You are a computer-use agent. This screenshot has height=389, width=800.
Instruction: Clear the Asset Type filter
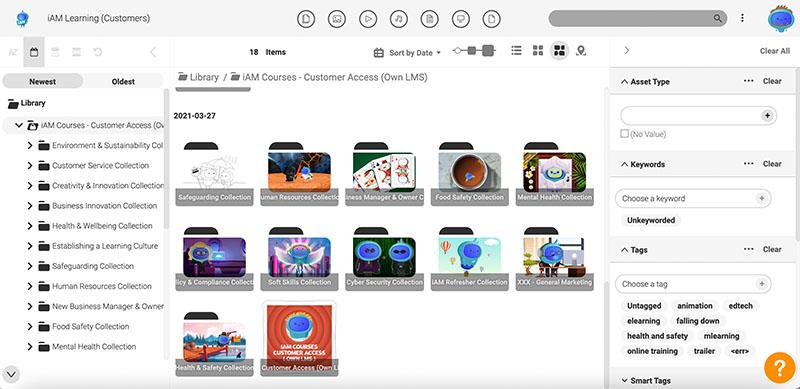[772, 81]
